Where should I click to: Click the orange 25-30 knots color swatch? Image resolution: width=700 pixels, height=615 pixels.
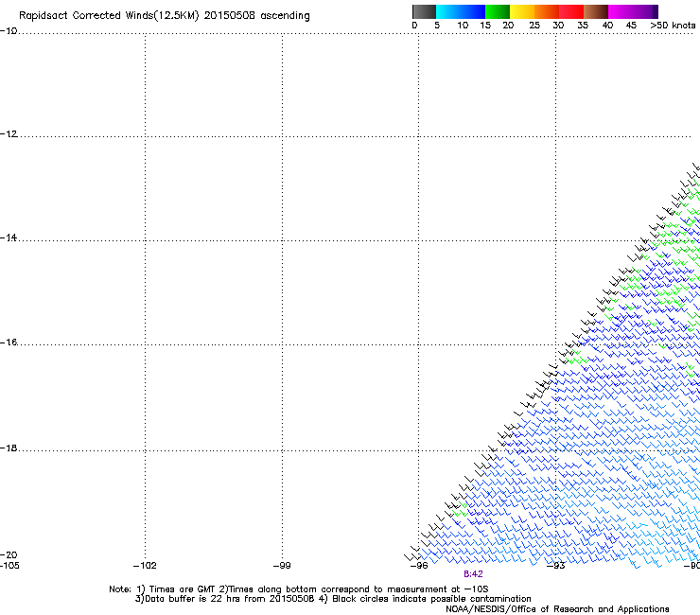(x=547, y=11)
